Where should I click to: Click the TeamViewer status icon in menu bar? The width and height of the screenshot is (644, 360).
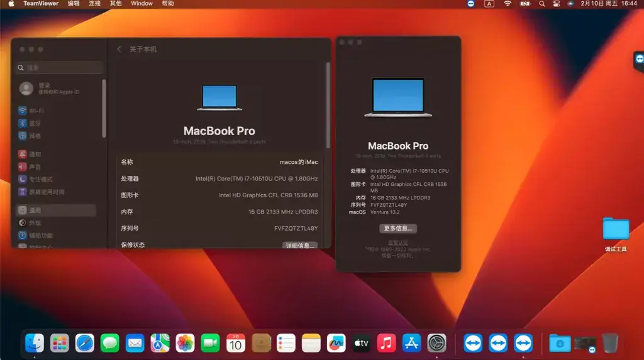coord(470,3)
